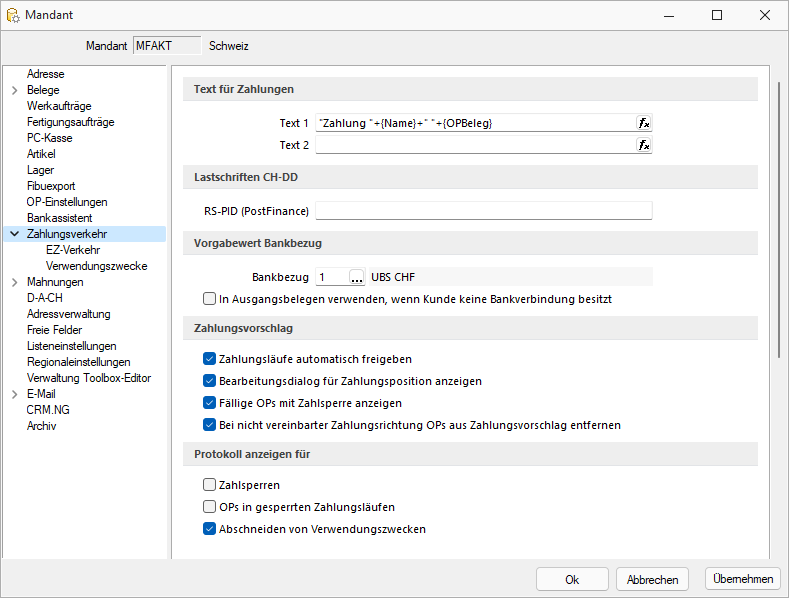The width and height of the screenshot is (789, 598).
Task: Select EZ-Verkehr in the tree
Action: tap(73, 250)
